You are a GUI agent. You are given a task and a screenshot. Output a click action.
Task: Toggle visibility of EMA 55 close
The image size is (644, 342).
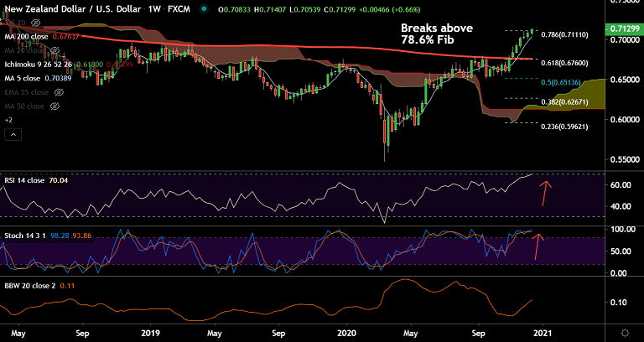point(59,92)
